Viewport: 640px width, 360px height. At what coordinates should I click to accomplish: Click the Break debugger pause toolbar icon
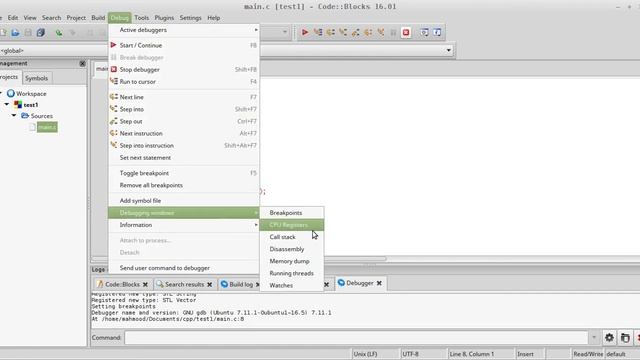coord(393,32)
